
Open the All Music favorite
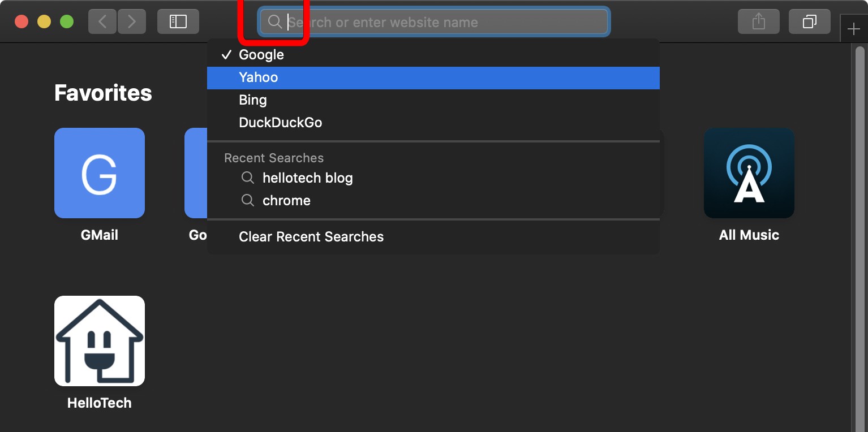point(749,173)
